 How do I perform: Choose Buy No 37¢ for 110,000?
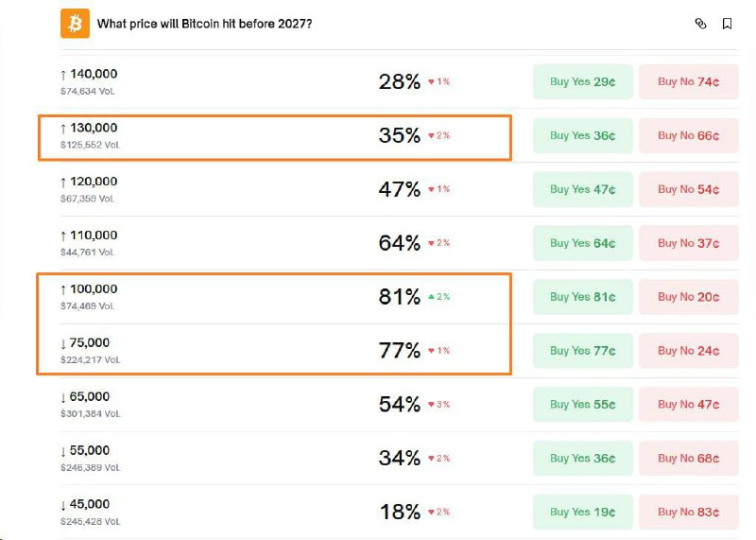[688, 244]
